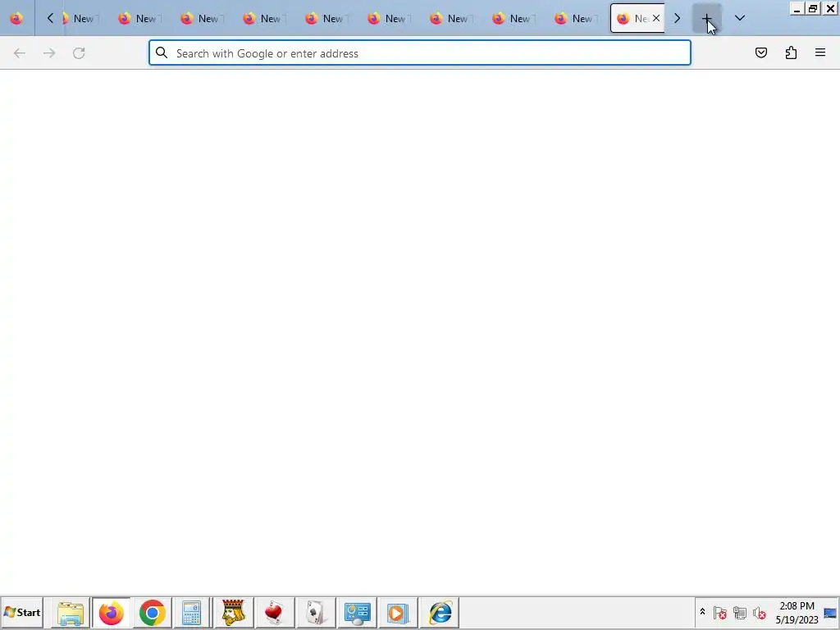This screenshot has width=840, height=630.
Task: Click the Firefox taskbar button
Action: 111,613
